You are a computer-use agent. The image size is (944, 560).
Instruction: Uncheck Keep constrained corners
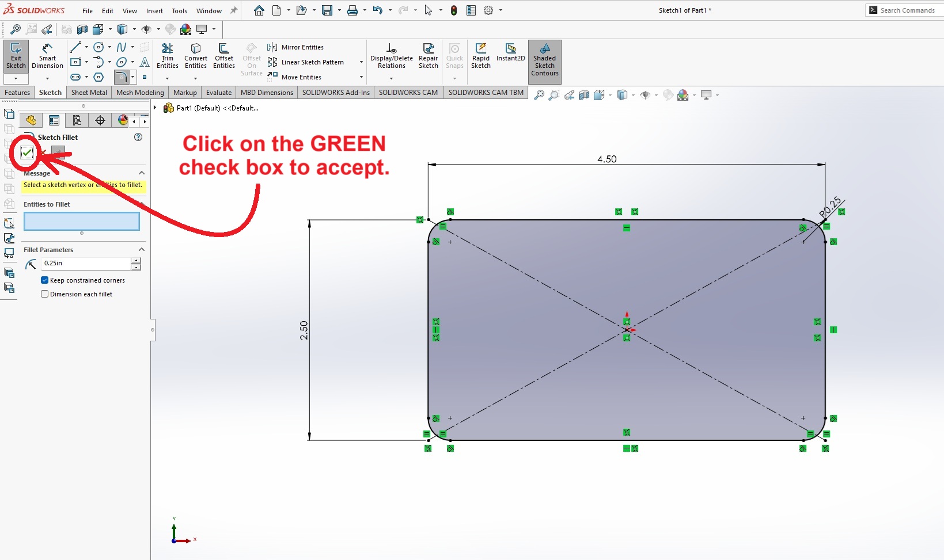click(45, 280)
